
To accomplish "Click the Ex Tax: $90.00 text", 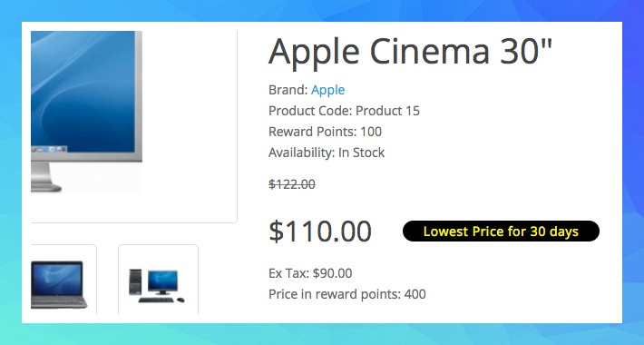I will tap(310, 273).
